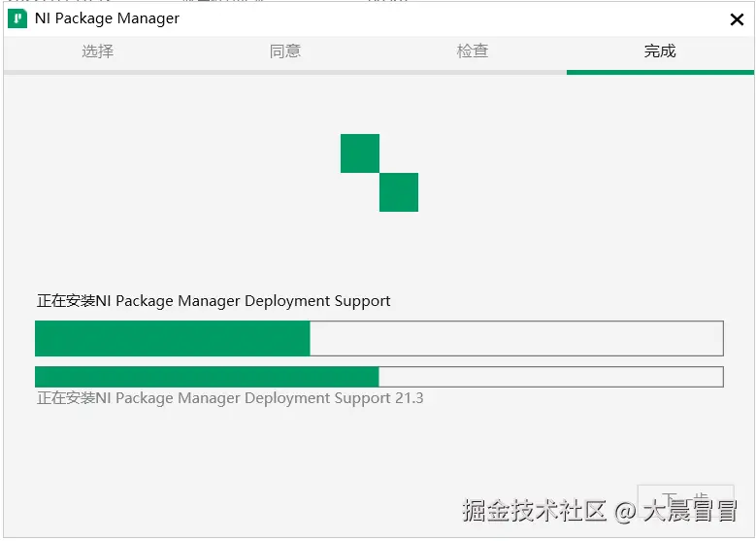
Task: Click the lower-right green square of loading animation
Action: (399, 192)
